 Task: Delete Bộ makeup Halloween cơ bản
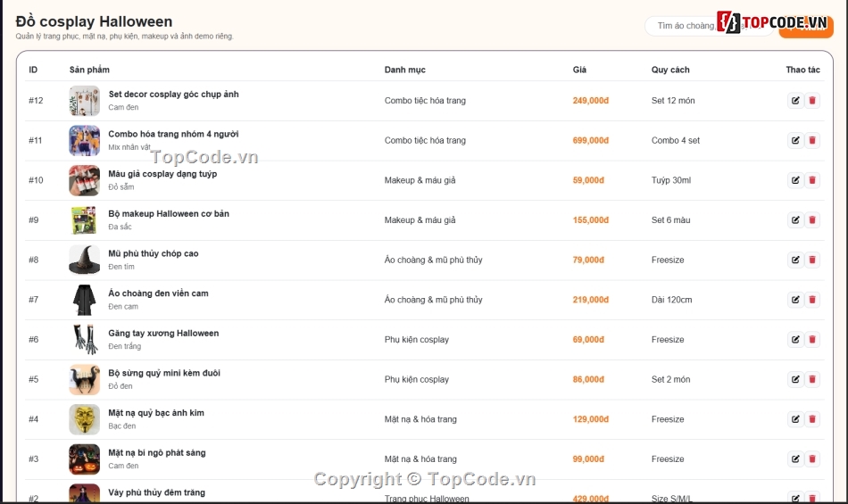click(811, 219)
